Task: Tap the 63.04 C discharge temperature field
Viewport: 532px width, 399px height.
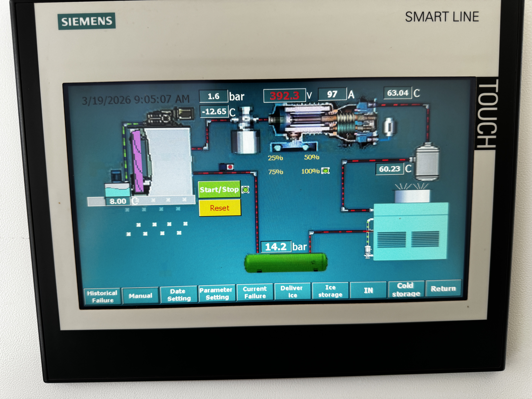Action: (x=398, y=93)
